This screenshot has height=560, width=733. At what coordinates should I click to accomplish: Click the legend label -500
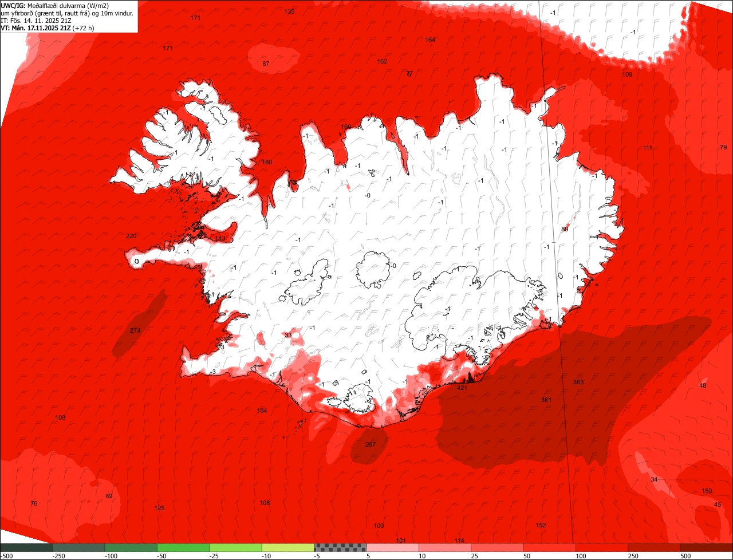point(6,556)
